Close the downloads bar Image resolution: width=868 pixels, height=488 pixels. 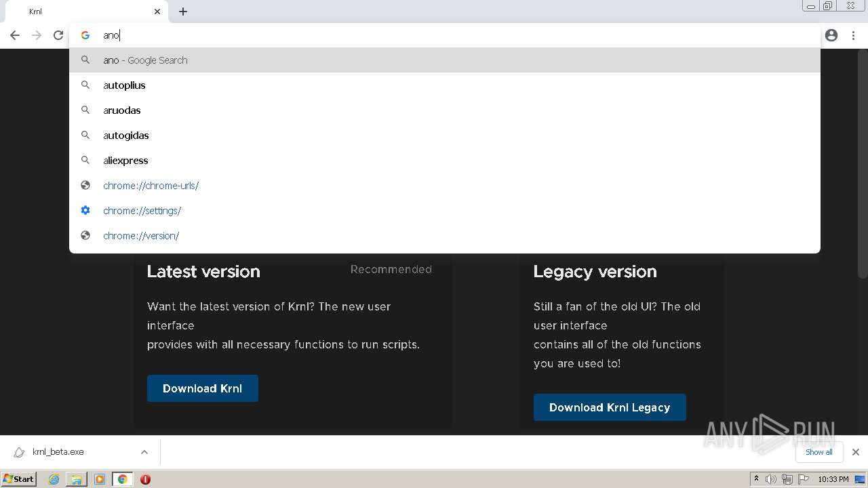pos(856,452)
